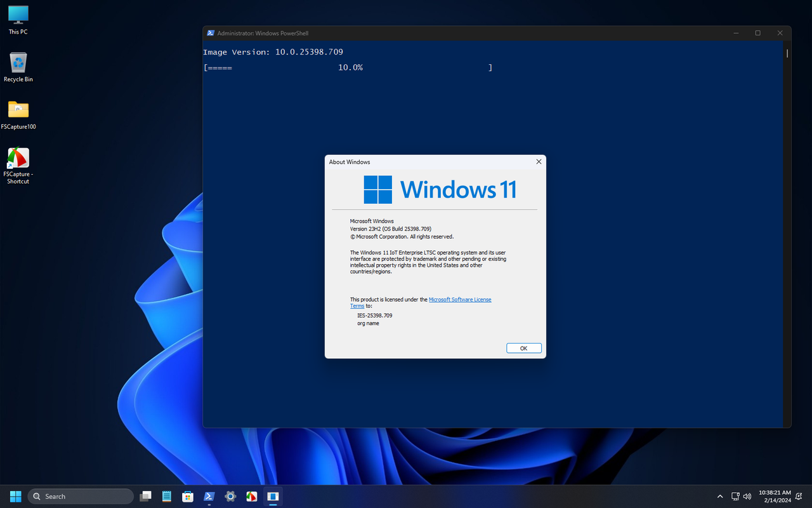
Task: Open the network status tray icon
Action: [x=735, y=496]
